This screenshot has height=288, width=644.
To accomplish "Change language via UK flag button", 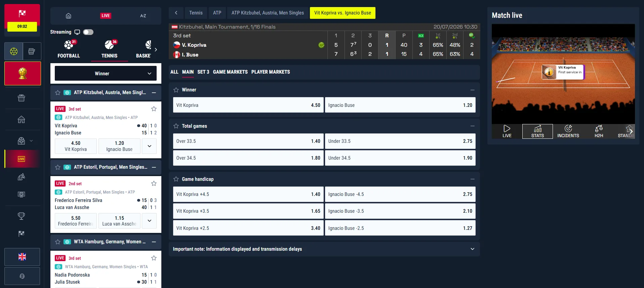I will coord(22,257).
